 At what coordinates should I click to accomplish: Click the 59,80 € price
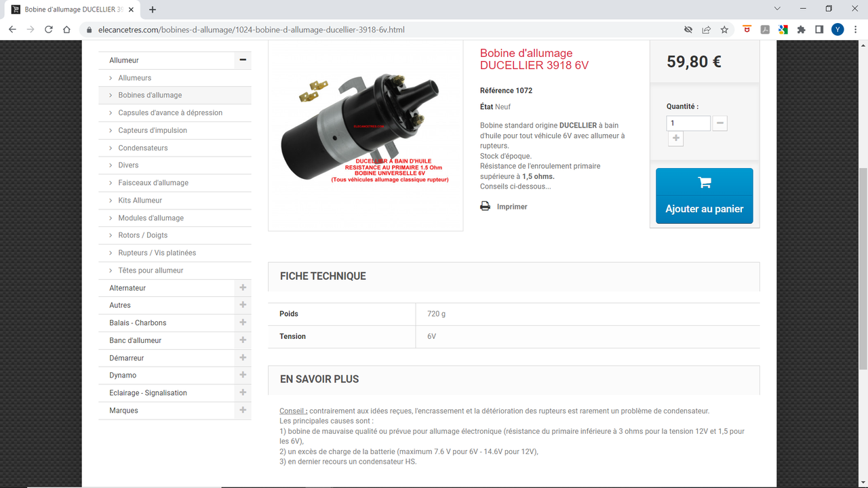694,62
